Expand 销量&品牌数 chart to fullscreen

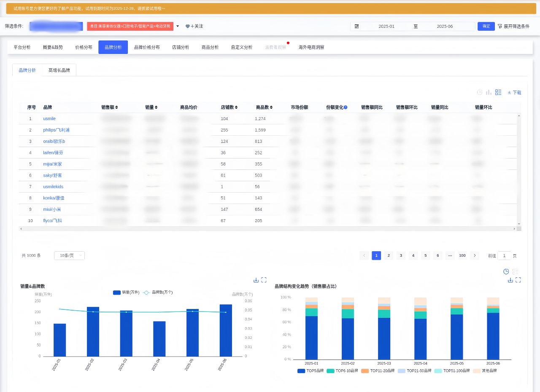coord(264,280)
